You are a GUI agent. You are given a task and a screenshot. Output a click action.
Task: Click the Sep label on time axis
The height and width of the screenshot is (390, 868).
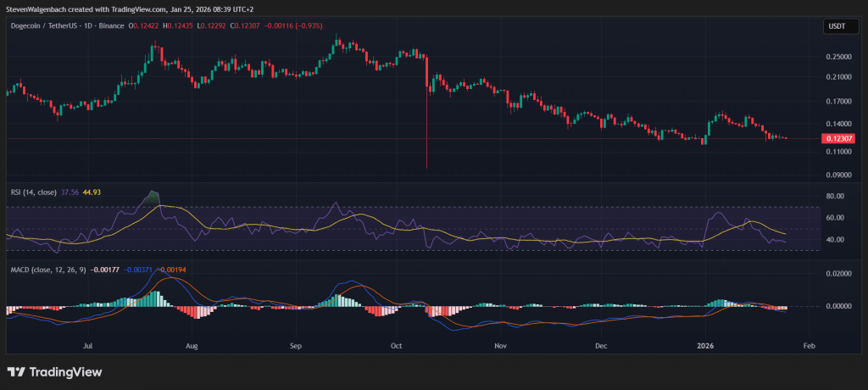coord(295,346)
